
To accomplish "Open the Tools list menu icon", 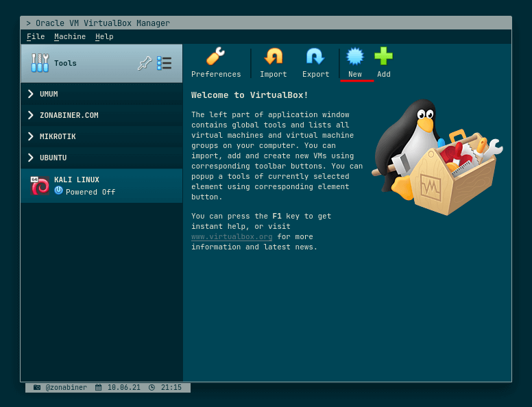I will (x=165, y=63).
